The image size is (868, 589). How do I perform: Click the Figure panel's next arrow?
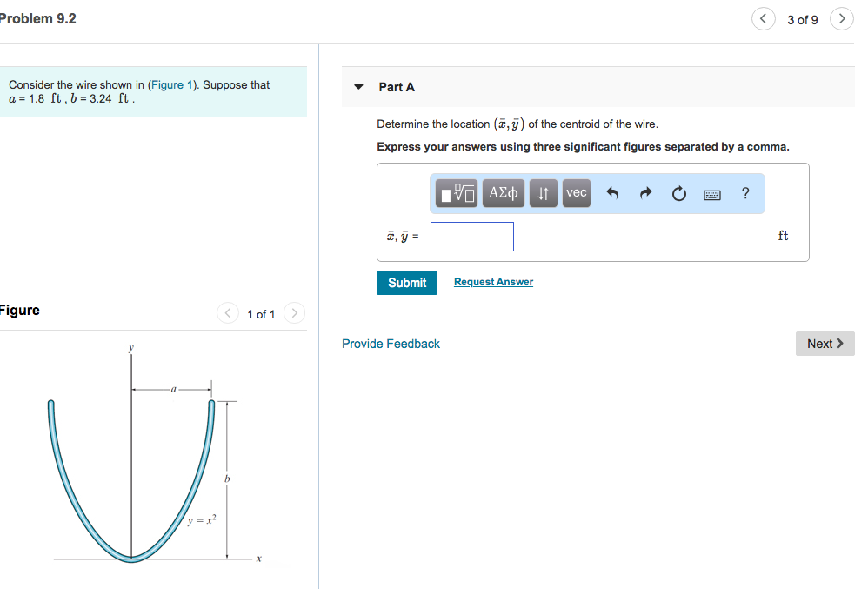(x=293, y=313)
